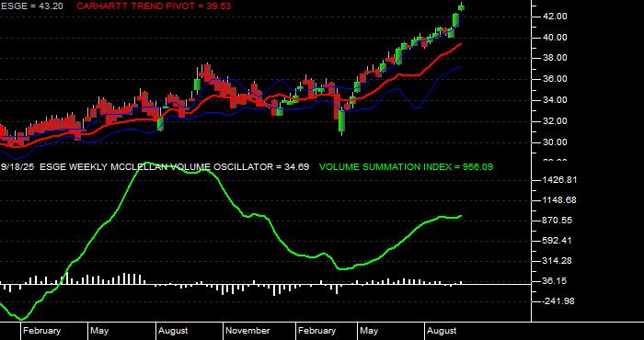Click the November label on time axis

click(x=248, y=331)
